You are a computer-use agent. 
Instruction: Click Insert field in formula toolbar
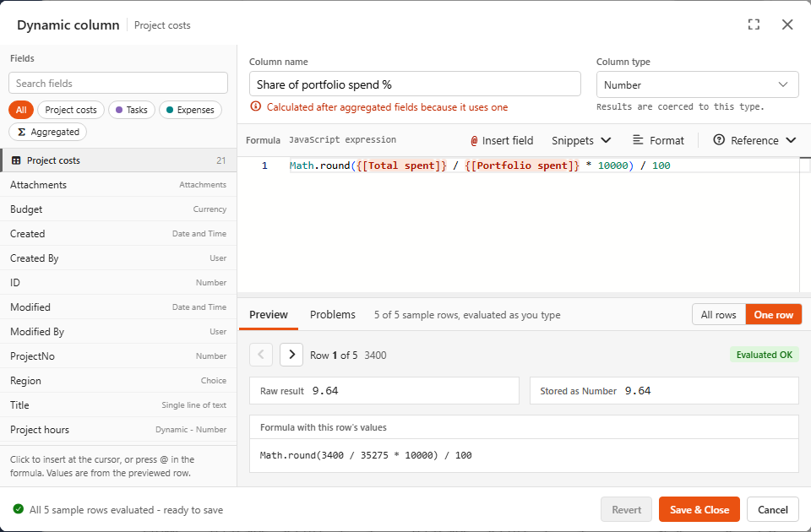point(502,140)
